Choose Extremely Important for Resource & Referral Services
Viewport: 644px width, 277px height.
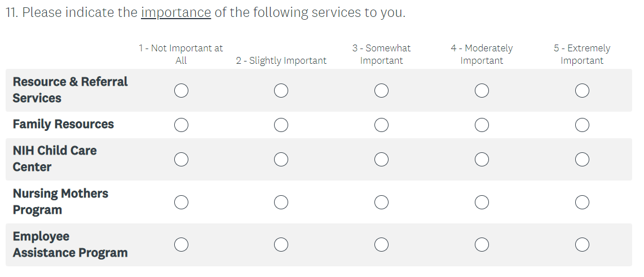click(582, 90)
